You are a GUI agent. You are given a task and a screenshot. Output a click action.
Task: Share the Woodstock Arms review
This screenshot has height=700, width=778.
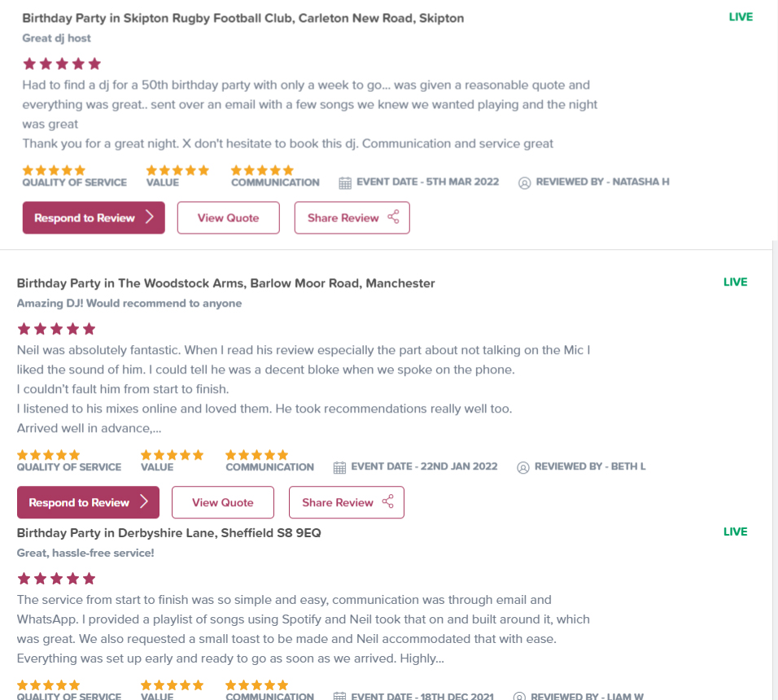[346, 503]
